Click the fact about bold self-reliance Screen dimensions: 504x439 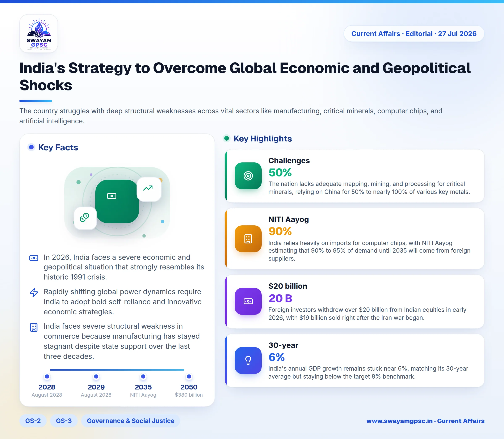(123, 302)
